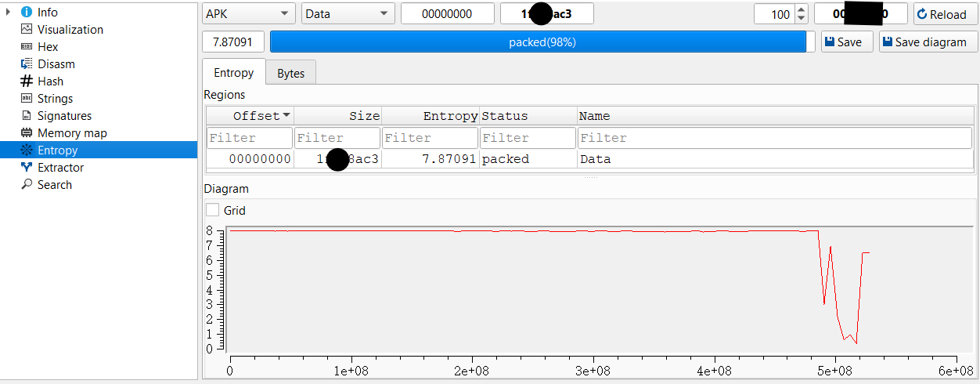The width and height of the screenshot is (980, 384).
Task: Open the Visualization section icon
Action: [27, 30]
